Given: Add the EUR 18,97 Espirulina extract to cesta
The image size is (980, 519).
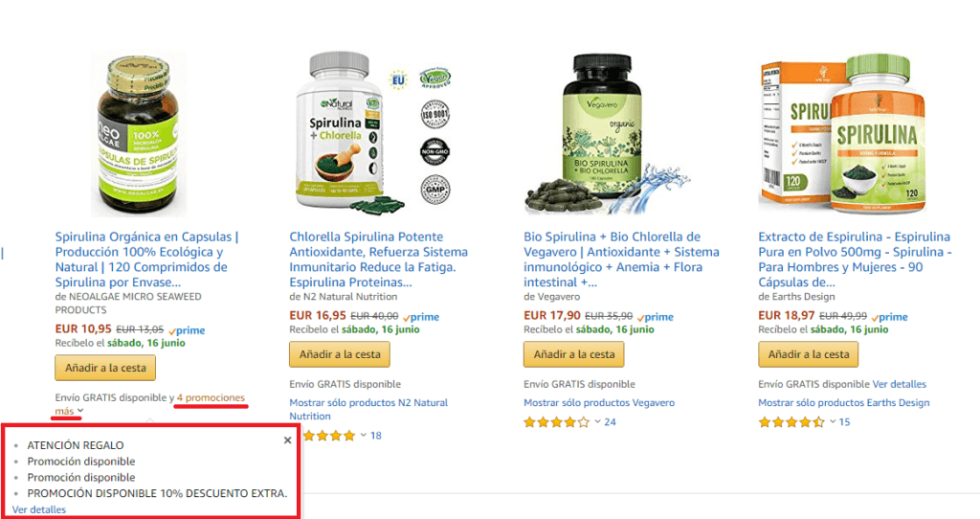Looking at the screenshot, I should (x=808, y=354).
